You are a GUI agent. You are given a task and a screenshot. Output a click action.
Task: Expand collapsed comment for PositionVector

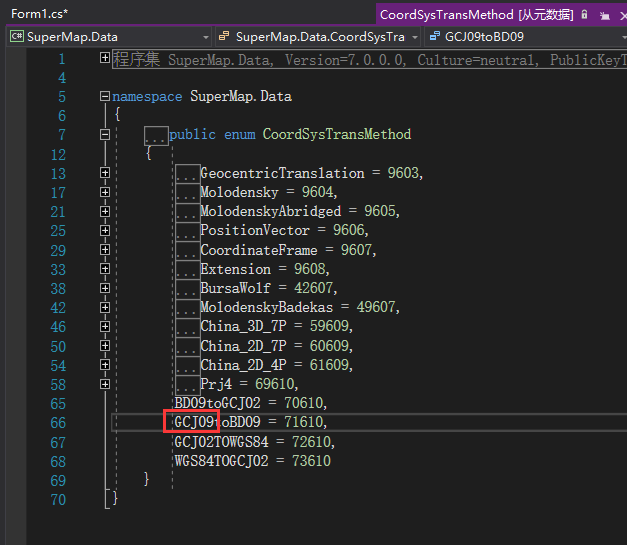105,230
